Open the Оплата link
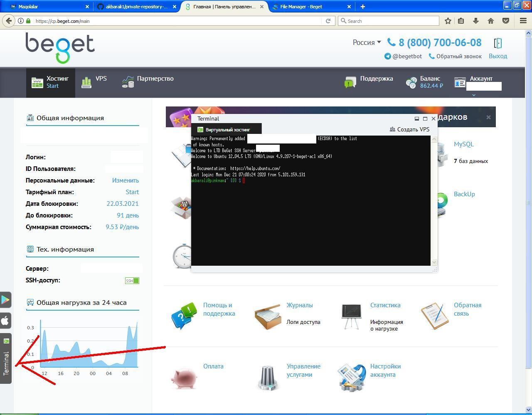532x415 pixels. coord(213,366)
